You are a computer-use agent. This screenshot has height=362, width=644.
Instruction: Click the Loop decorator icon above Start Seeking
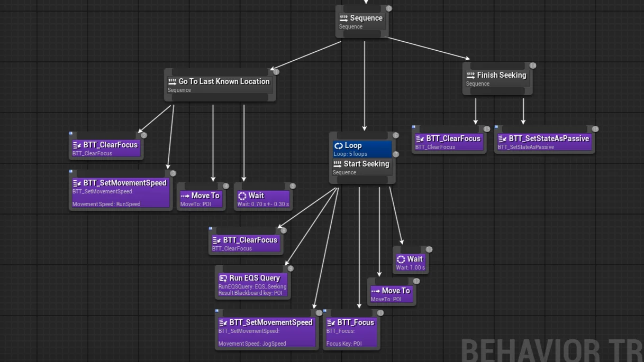[x=339, y=145]
